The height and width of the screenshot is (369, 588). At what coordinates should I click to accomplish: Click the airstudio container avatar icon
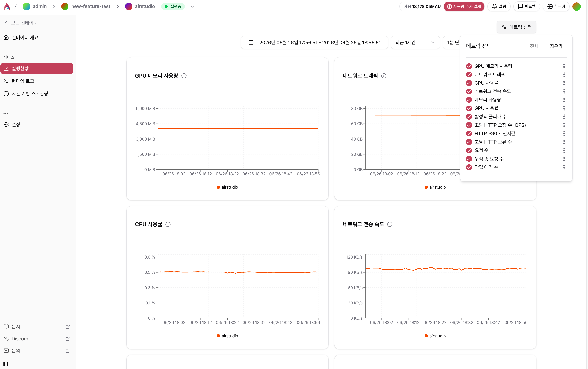tap(128, 6)
